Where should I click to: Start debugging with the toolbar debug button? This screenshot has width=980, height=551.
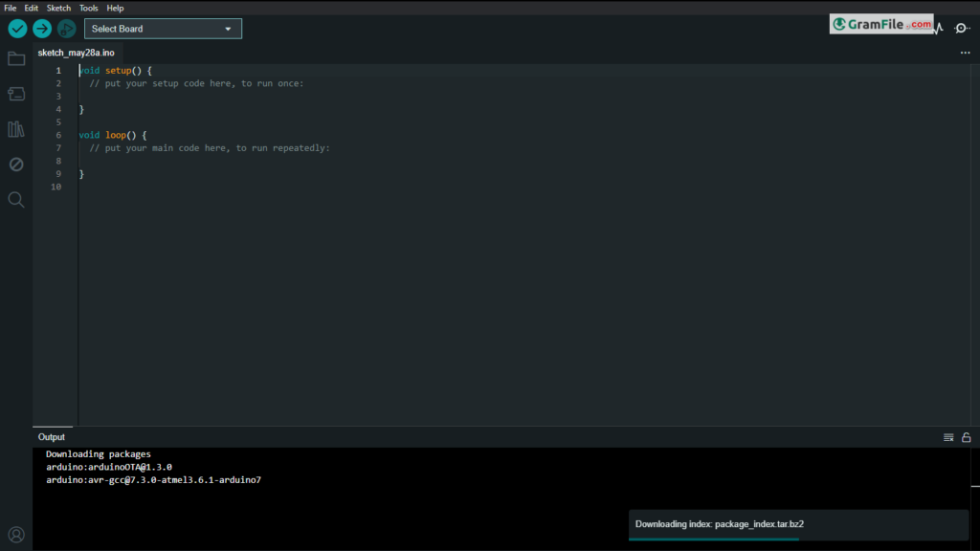click(x=66, y=29)
